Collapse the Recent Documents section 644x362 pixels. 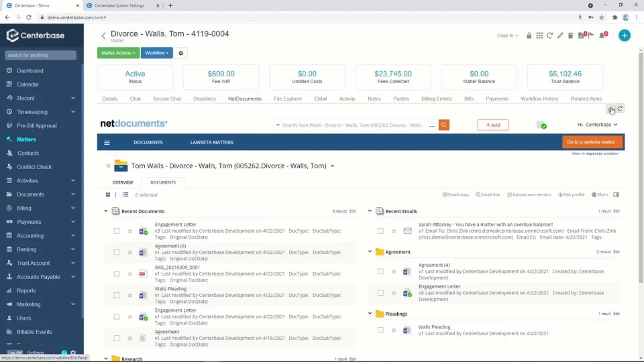pyautogui.click(x=105, y=211)
